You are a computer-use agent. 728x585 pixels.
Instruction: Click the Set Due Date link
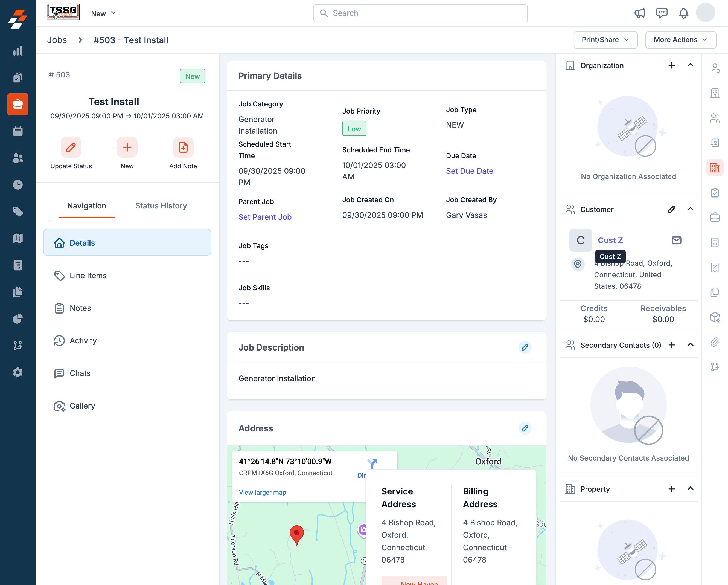point(469,171)
